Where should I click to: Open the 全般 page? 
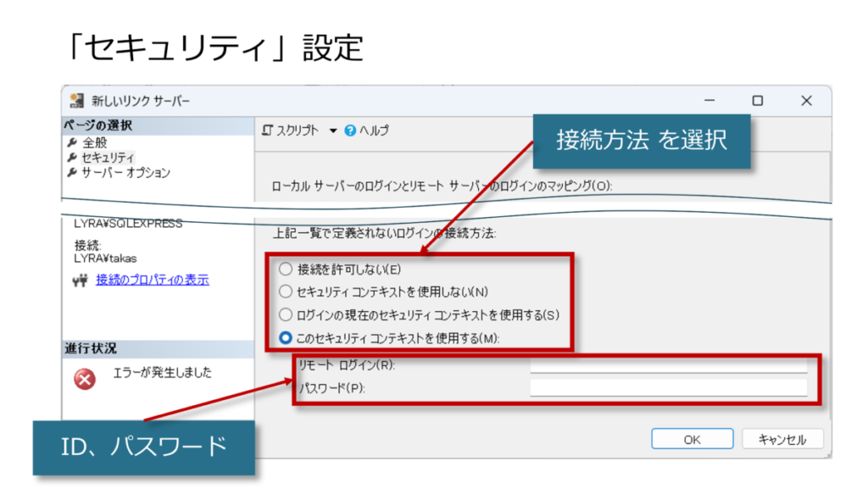click(x=95, y=143)
